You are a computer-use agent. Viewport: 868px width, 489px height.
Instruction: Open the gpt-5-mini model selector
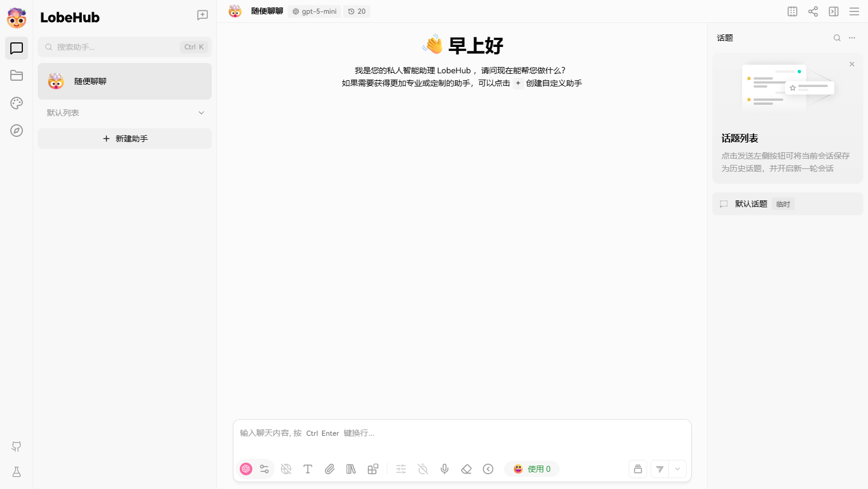pyautogui.click(x=315, y=11)
